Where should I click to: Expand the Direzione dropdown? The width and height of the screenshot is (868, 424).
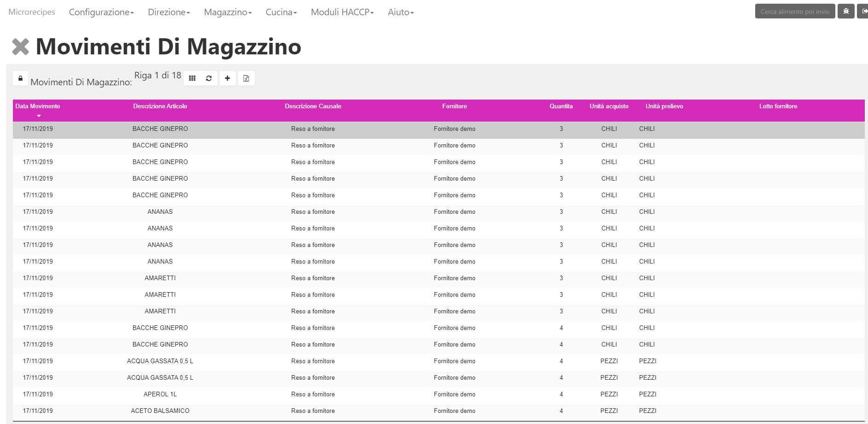(x=169, y=12)
